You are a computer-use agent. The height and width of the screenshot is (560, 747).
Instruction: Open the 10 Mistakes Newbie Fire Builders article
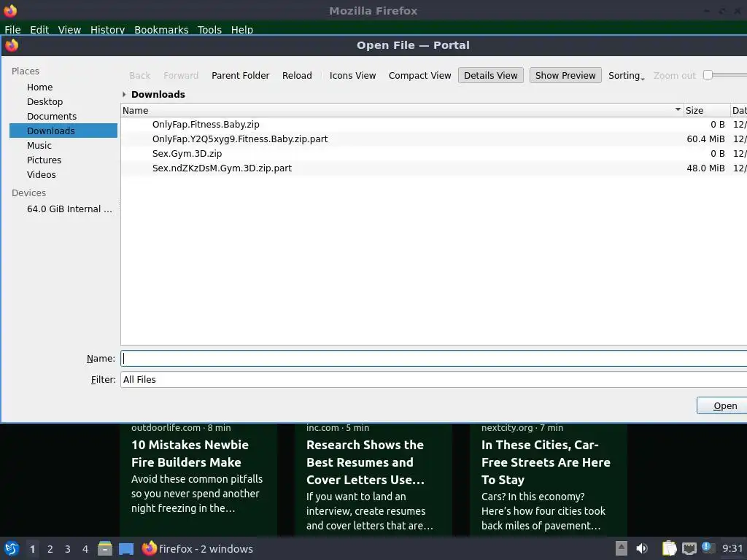190,454
